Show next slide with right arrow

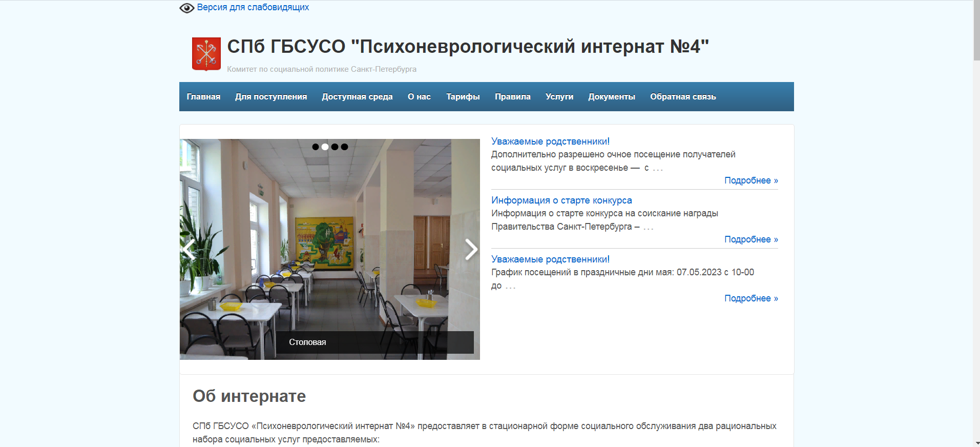click(471, 250)
